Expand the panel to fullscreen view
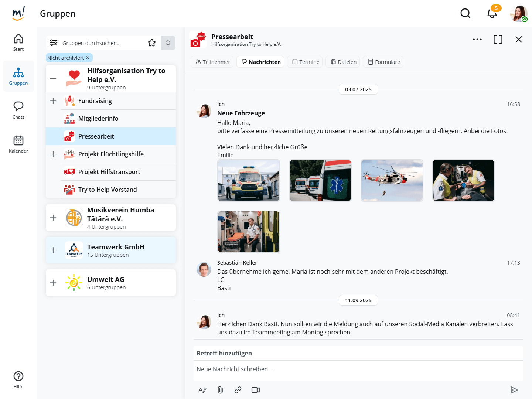This screenshot has width=532, height=399. click(x=498, y=40)
